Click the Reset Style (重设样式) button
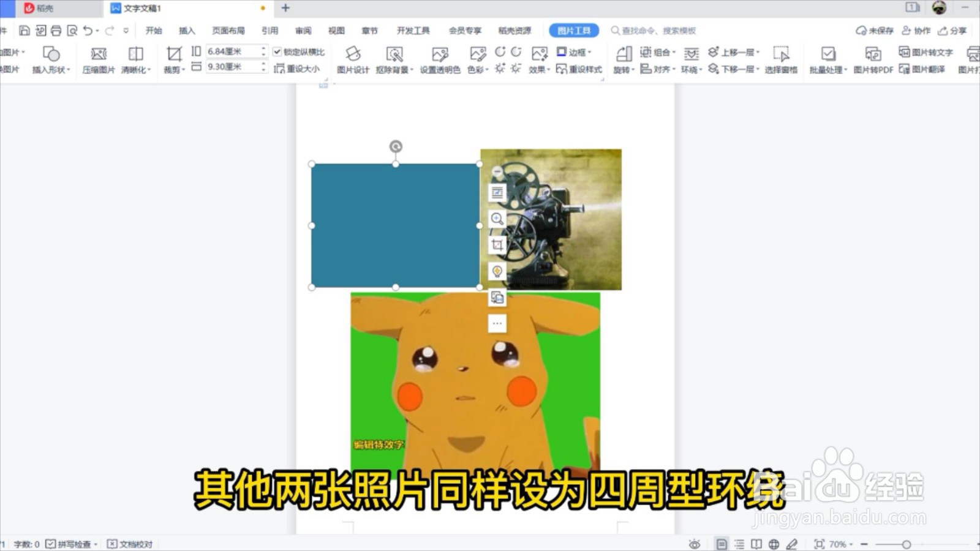The image size is (980, 551). [579, 69]
